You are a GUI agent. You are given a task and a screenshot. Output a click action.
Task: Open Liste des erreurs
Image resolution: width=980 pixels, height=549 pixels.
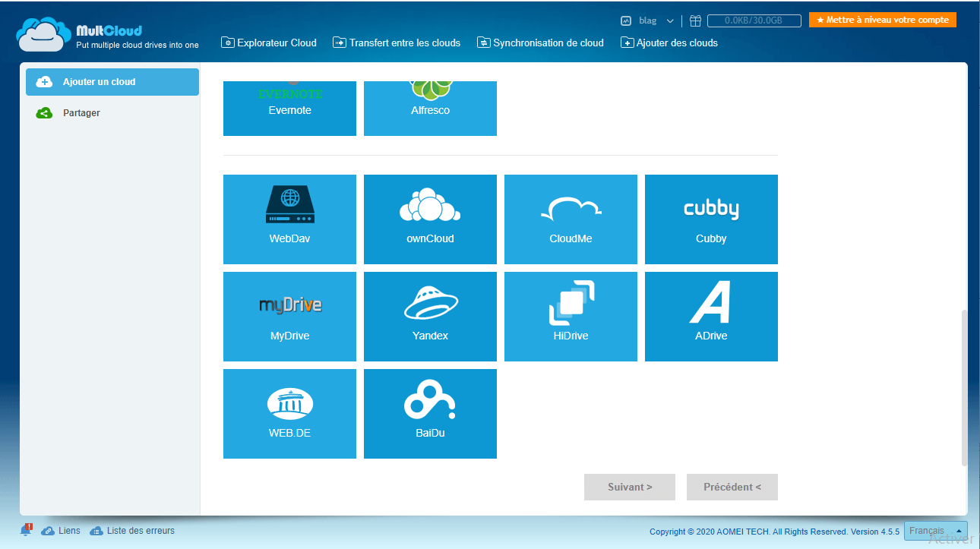132,531
